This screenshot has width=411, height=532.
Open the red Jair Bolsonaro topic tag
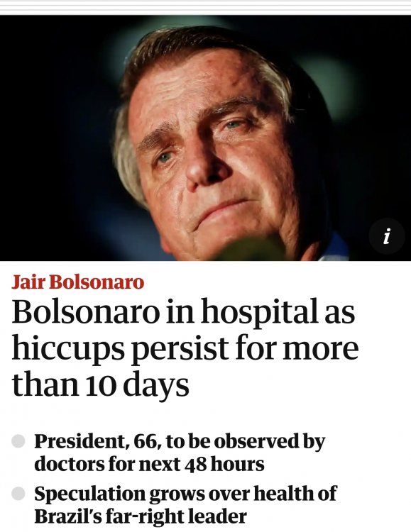click(x=78, y=282)
